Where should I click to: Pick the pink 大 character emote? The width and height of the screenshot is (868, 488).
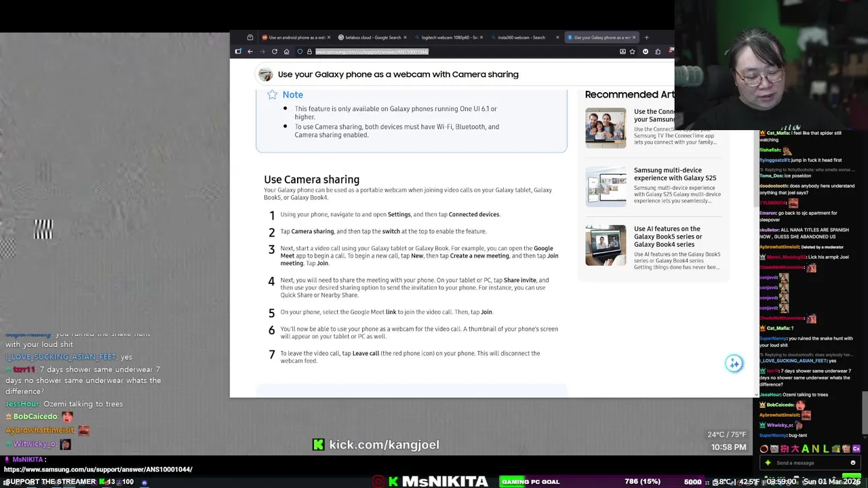pos(795,449)
